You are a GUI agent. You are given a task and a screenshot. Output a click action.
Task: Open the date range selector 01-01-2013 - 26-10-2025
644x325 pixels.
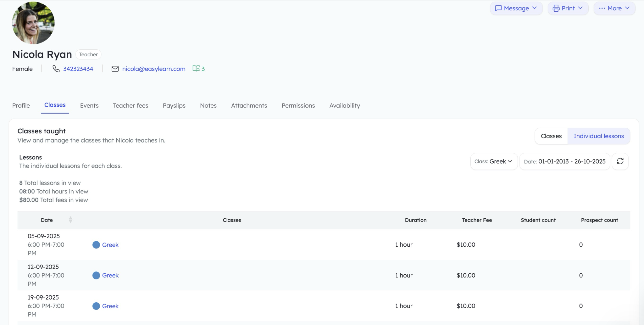click(x=564, y=161)
